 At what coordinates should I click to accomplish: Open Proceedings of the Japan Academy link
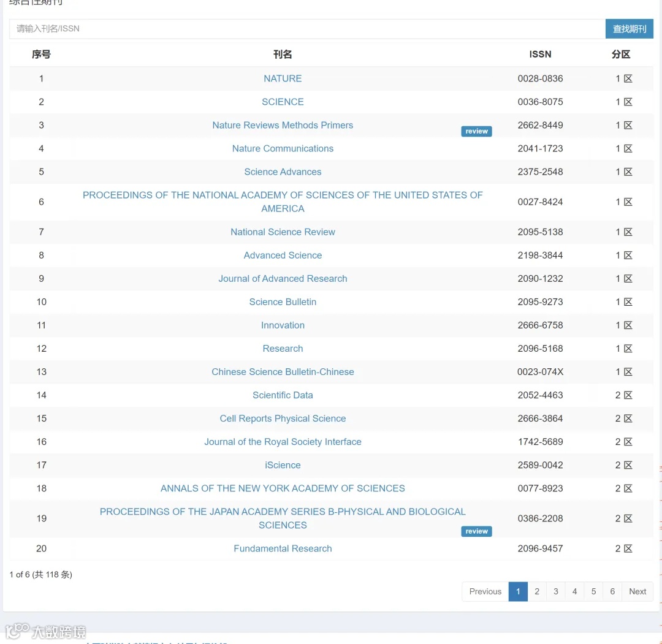[283, 518]
